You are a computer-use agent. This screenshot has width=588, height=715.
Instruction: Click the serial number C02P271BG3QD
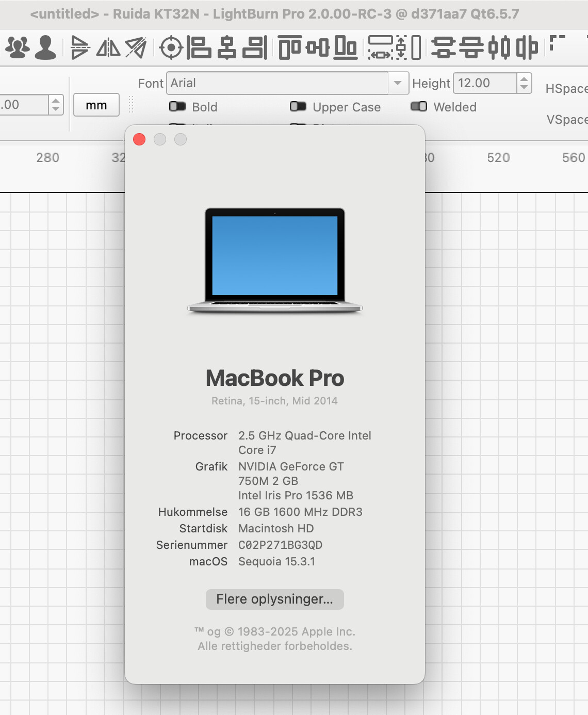[280, 545]
